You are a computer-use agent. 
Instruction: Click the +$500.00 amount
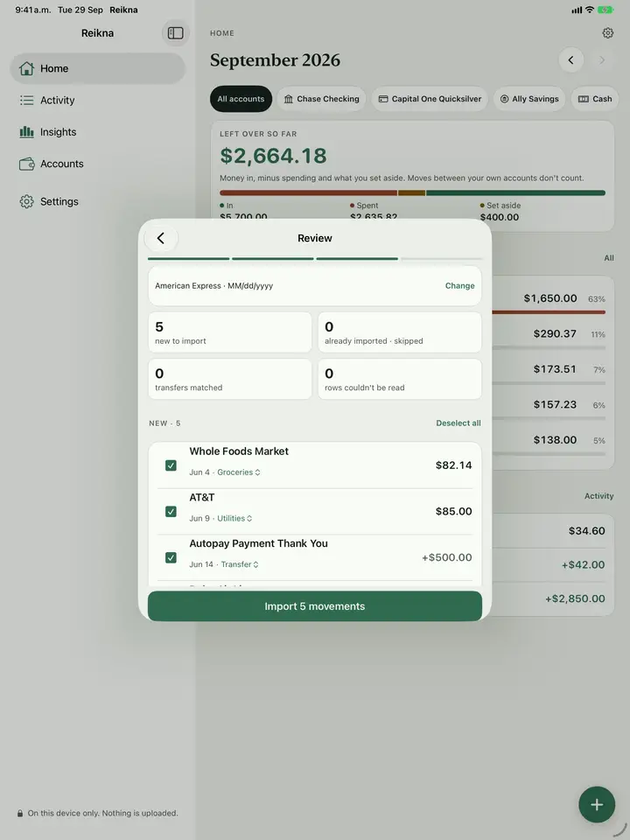click(x=447, y=557)
